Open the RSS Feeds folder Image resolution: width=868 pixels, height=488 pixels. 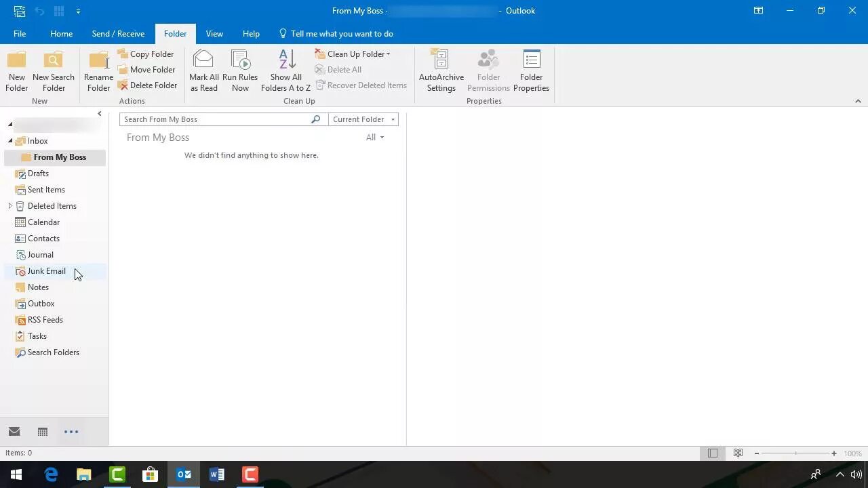pyautogui.click(x=45, y=320)
